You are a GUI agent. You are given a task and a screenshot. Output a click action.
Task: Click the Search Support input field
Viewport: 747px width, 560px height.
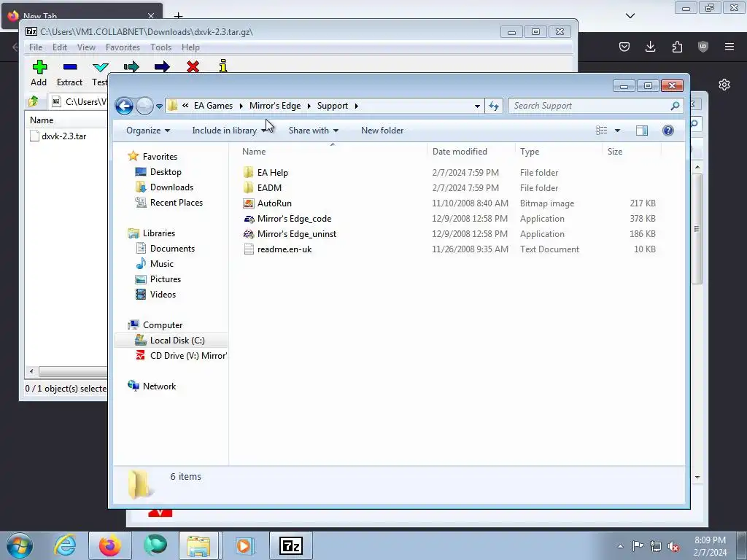589,106
